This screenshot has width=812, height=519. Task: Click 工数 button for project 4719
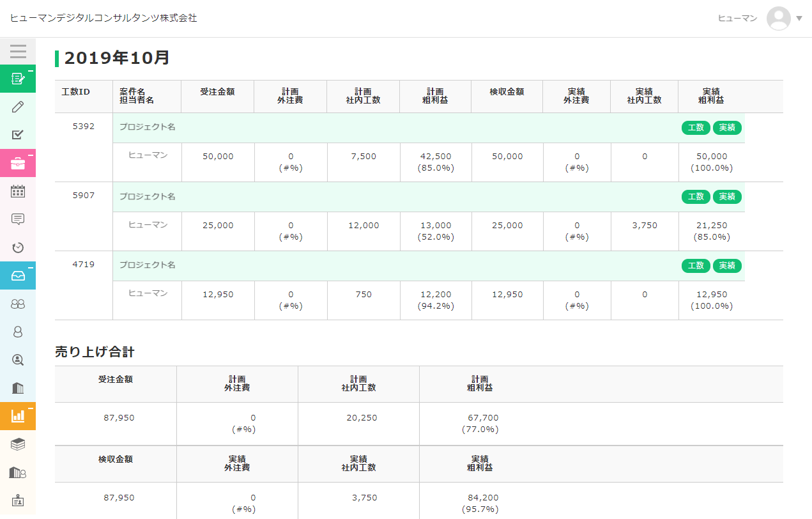(696, 265)
